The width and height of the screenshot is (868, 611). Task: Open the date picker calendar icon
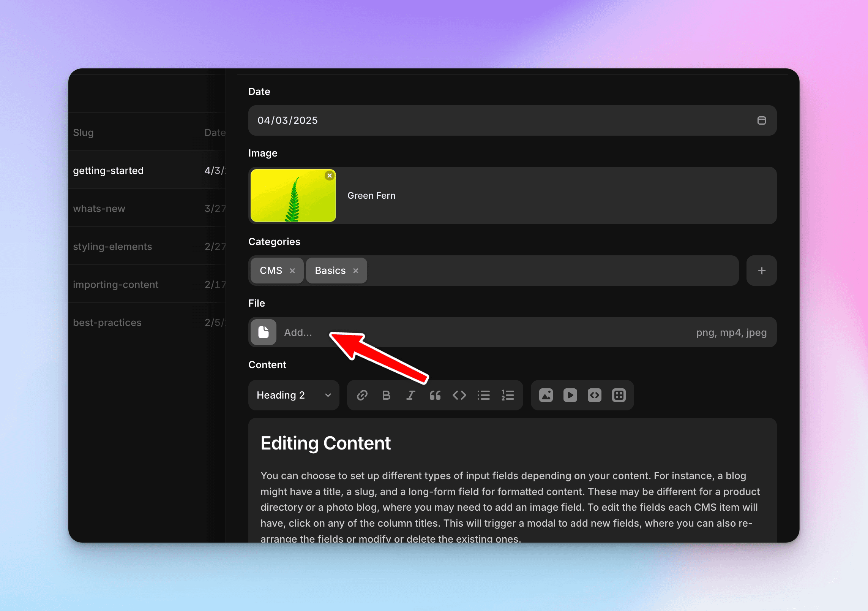point(761,120)
